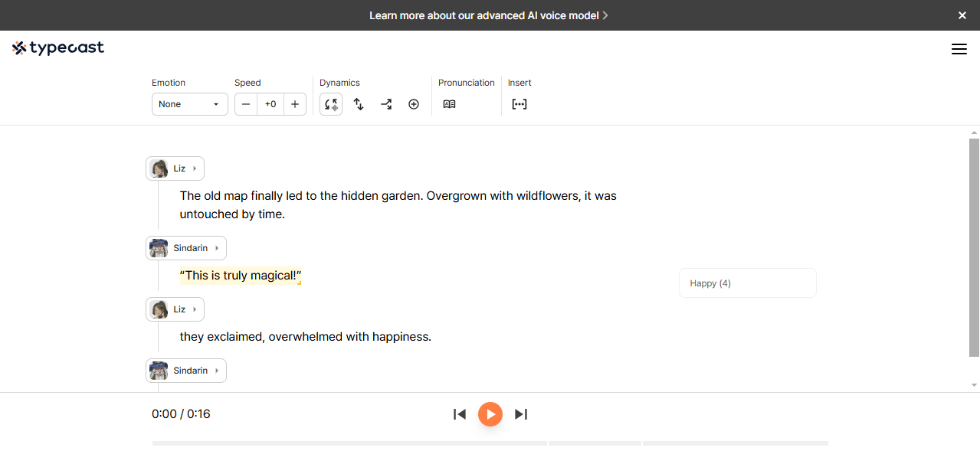
Task: Dismiss the banner with the X
Action: pos(962,15)
